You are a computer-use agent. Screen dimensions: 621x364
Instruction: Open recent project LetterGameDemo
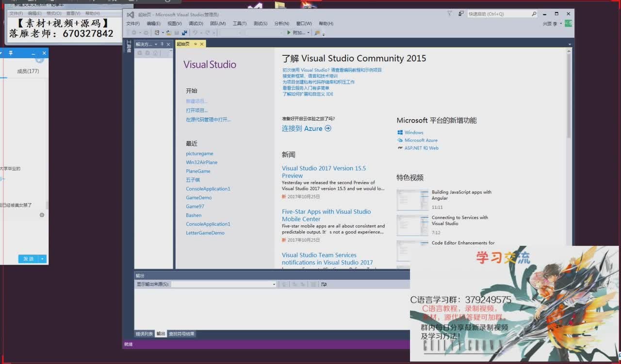point(205,233)
